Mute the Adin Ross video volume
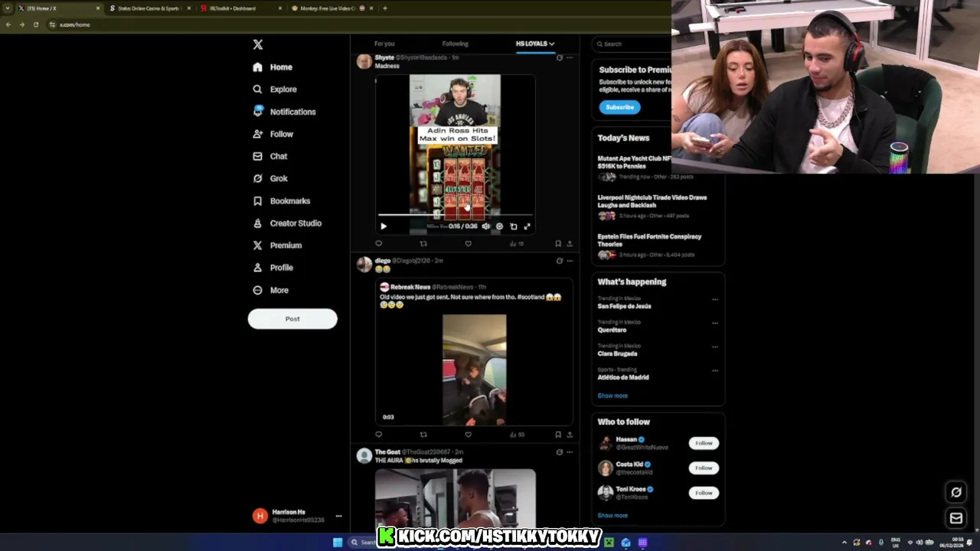 (485, 226)
